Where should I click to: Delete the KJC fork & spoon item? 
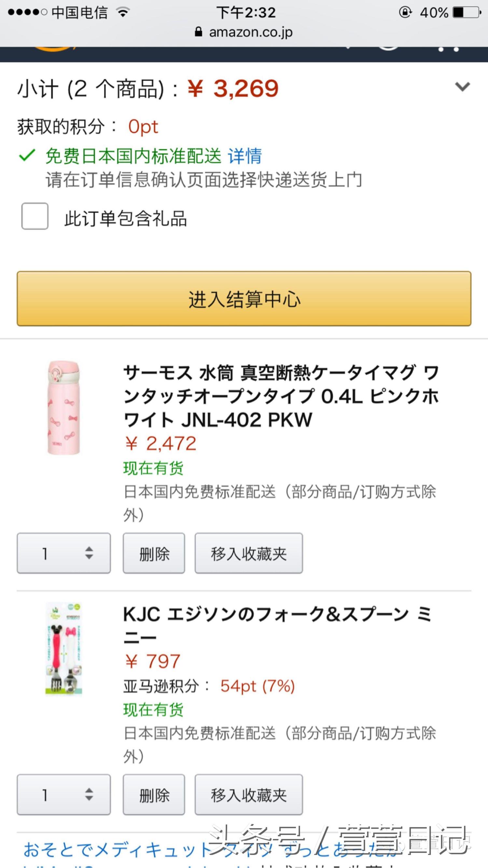[154, 794]
